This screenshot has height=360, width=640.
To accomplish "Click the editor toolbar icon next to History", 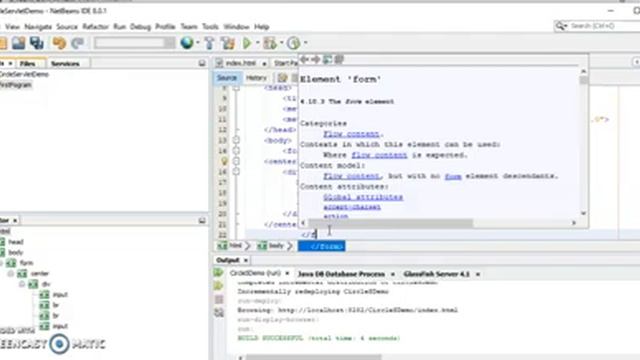I will click(282, 78).
